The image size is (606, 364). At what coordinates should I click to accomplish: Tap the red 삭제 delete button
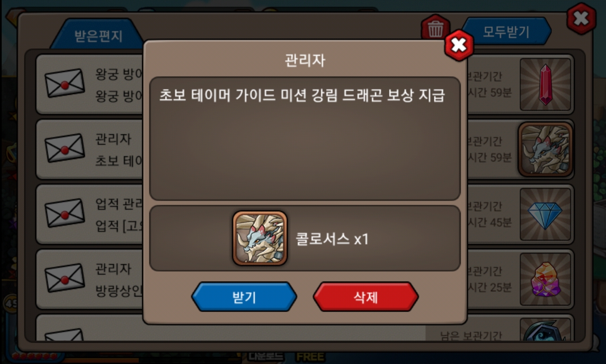(x=366, y=297)
